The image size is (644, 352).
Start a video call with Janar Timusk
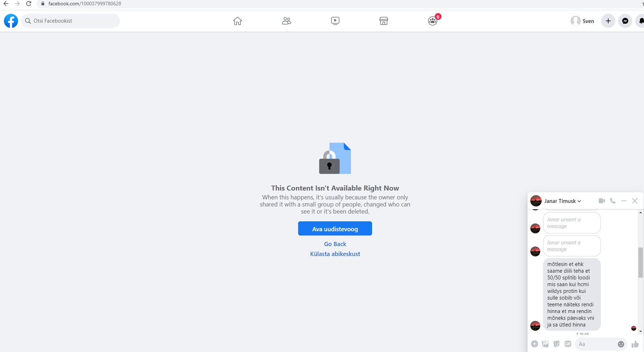[x=602, y=201]
